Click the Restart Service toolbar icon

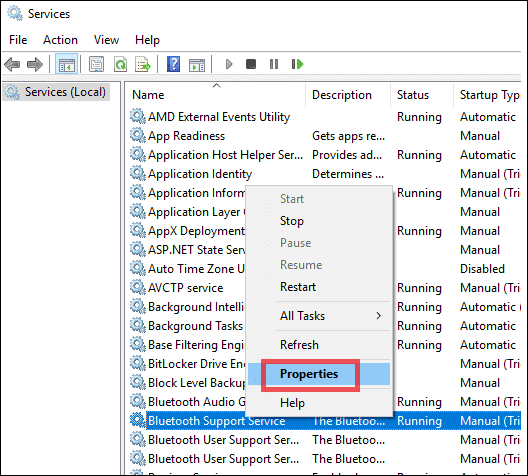click(x=297, y=64)
